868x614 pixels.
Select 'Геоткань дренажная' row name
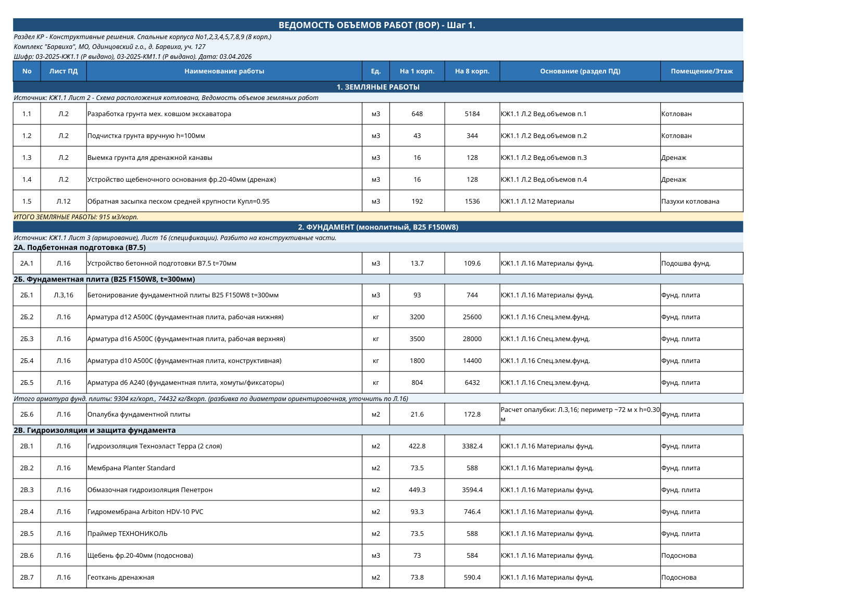pyautogui.click(x=224, y=577)
